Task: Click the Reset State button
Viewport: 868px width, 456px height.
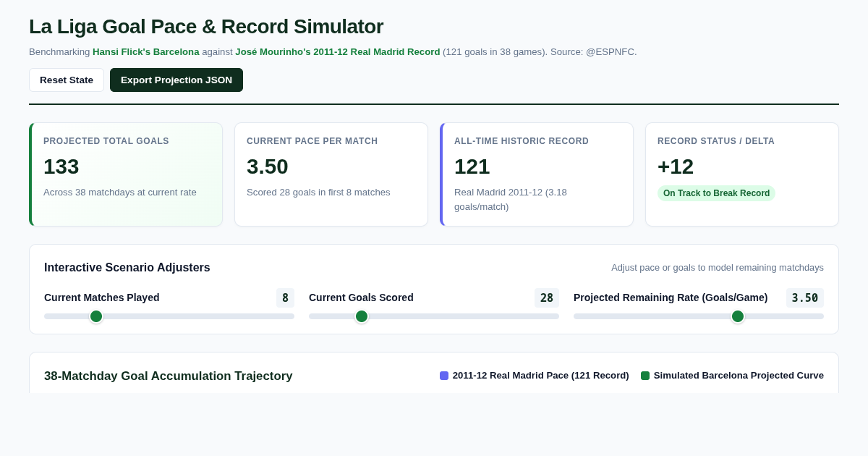Action: [67, 80]
